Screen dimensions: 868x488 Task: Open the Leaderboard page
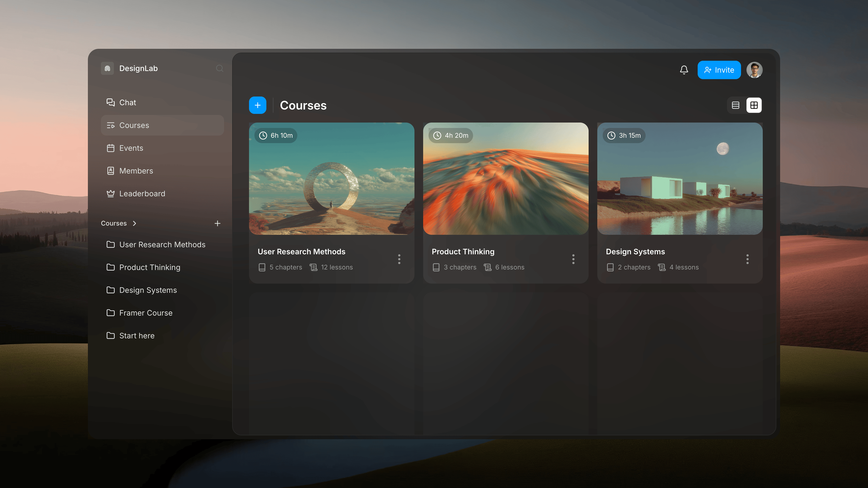tap(162, 194)
